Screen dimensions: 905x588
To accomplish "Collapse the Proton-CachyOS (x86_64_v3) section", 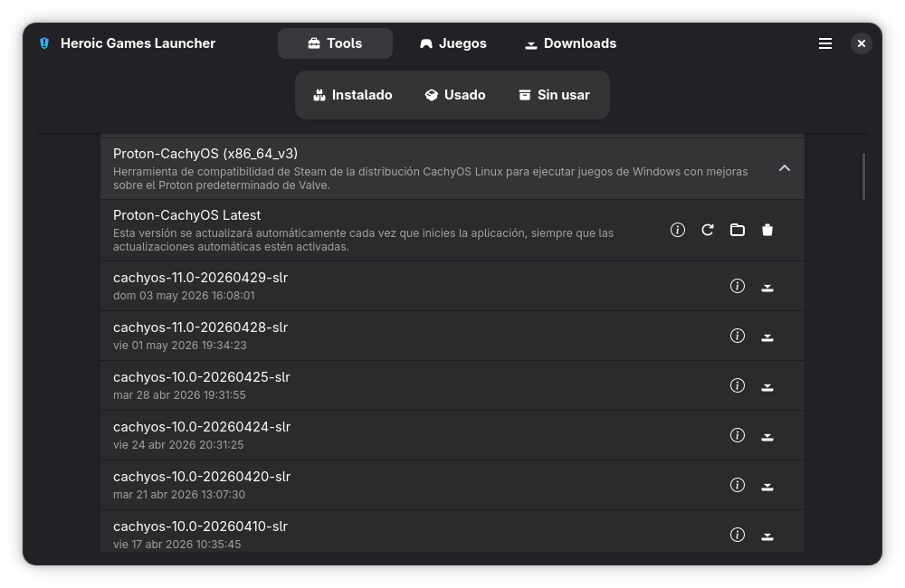I will pyautogui.click(x=785, y=168).
